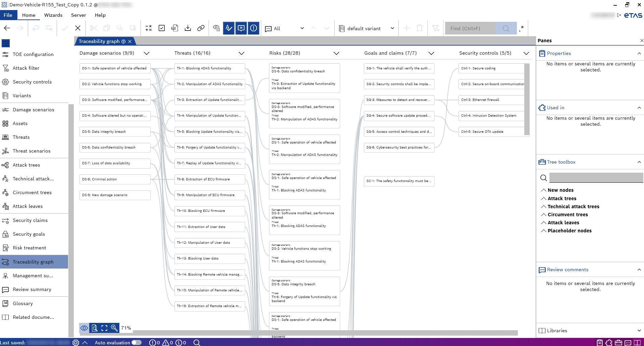Open the Wizards menu
Image resolution: width=644 pixels, height=346 pixels.
tap(53, 15)
